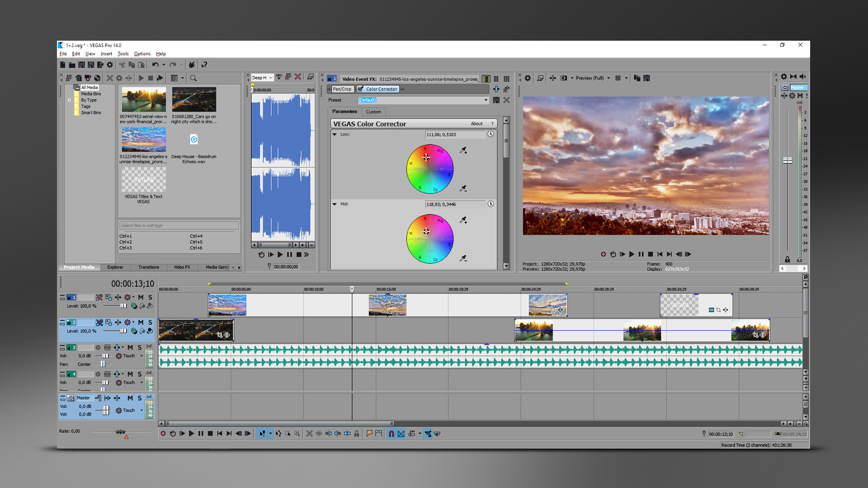The height and width of the screenshot is (488, 868).
Task: Click the Color Corrector tab label in Video FX
Action: click(383, 89)
